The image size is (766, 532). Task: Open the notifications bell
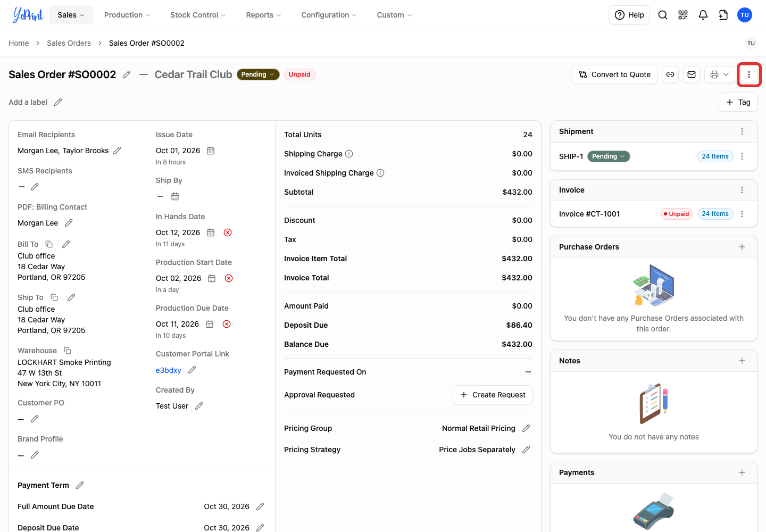tap(703, 15)
